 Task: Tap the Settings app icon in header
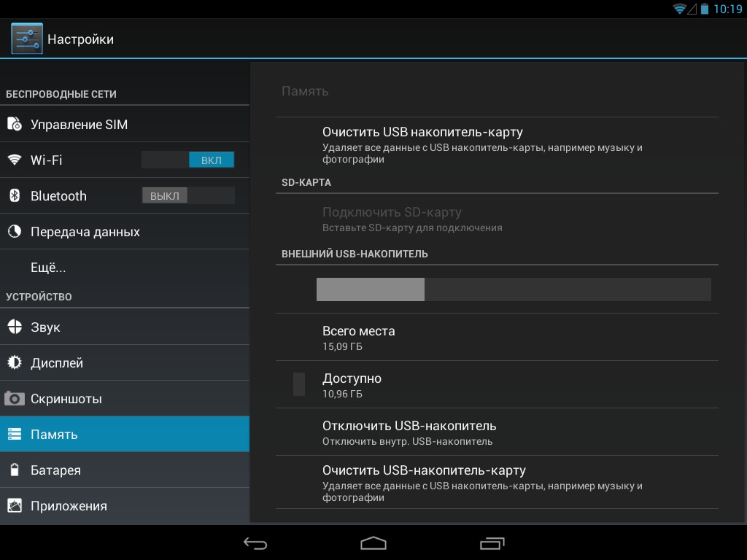27,39
